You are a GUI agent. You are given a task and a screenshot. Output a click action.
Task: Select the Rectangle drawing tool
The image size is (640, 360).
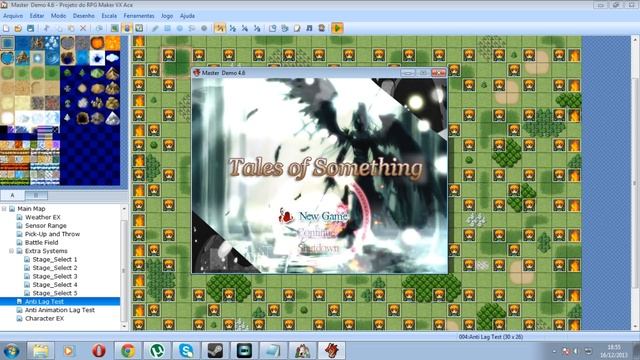[x=167, y=28]
